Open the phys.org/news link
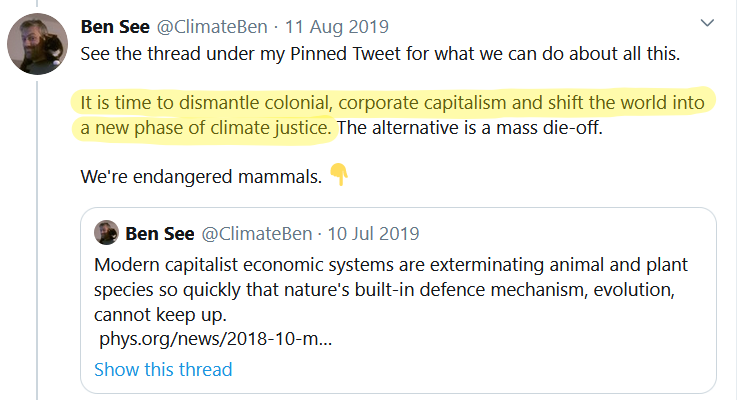 [x=215, y=339]
